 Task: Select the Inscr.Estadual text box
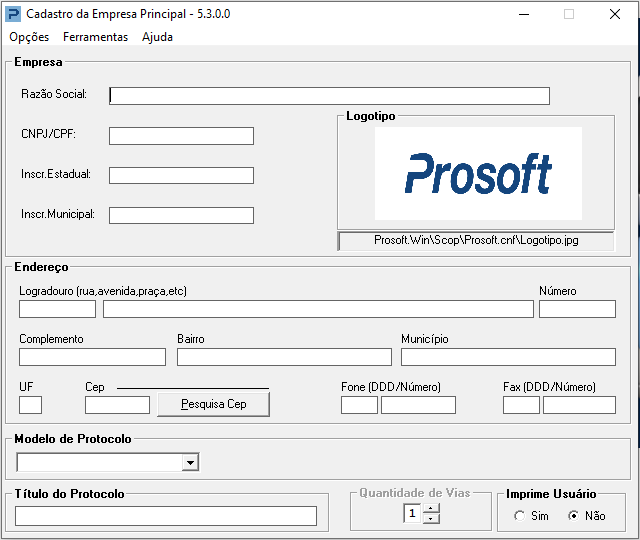(181, 176)
